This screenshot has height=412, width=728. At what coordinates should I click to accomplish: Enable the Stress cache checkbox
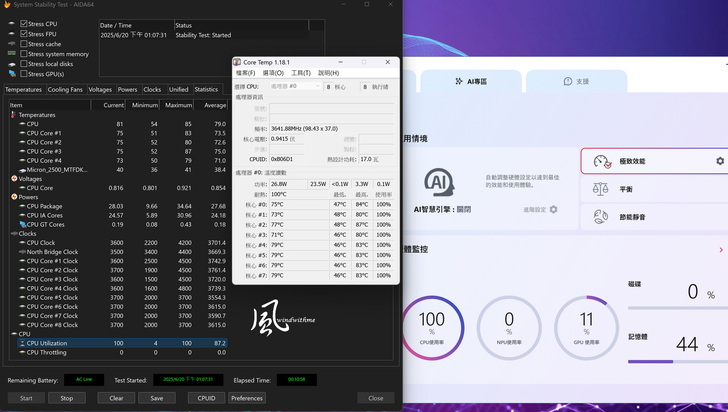tap(24, 44)
